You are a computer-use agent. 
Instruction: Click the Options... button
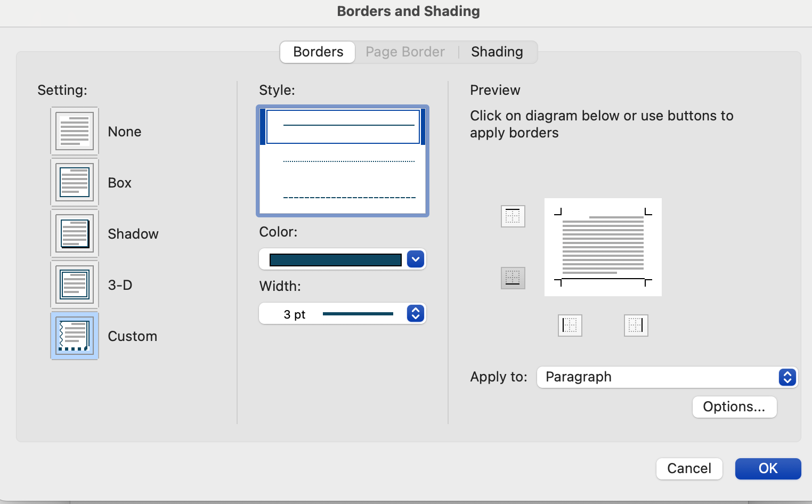[x=734, y=407]
